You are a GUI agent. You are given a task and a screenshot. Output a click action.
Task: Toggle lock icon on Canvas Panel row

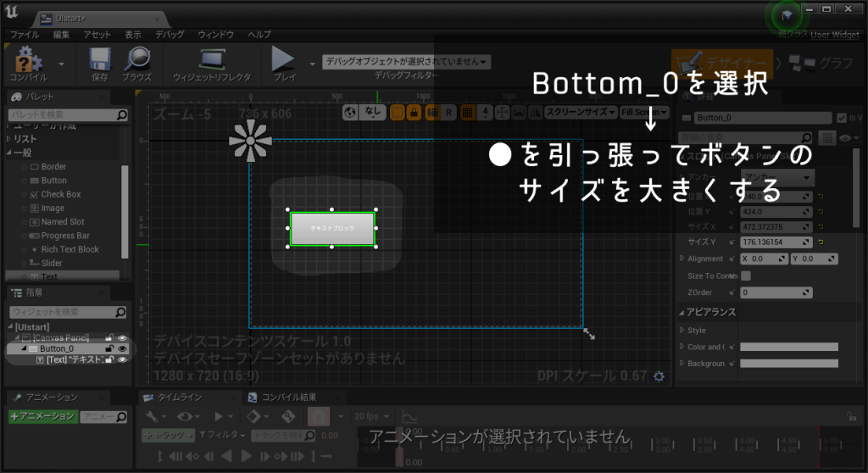109,337
